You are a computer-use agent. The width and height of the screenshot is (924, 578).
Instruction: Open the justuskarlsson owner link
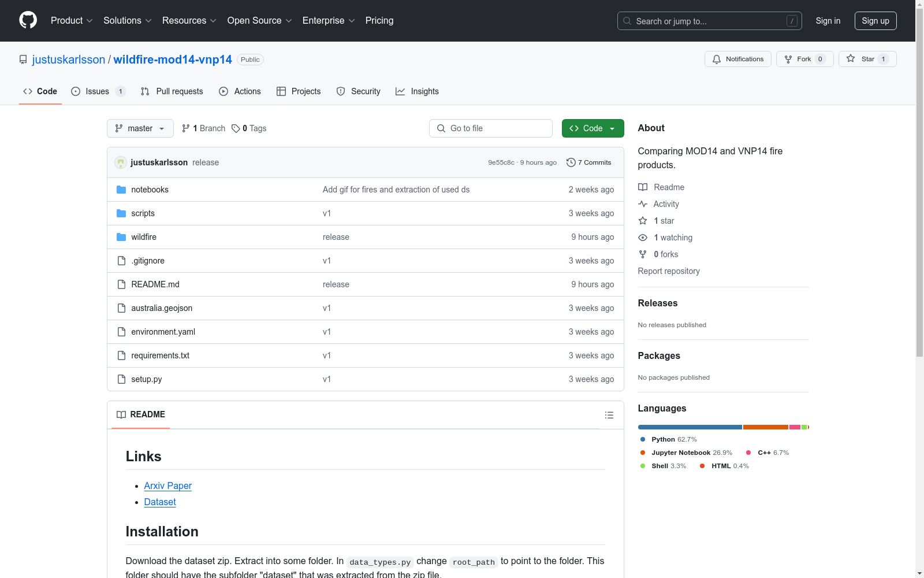click(x=69, y=60)
